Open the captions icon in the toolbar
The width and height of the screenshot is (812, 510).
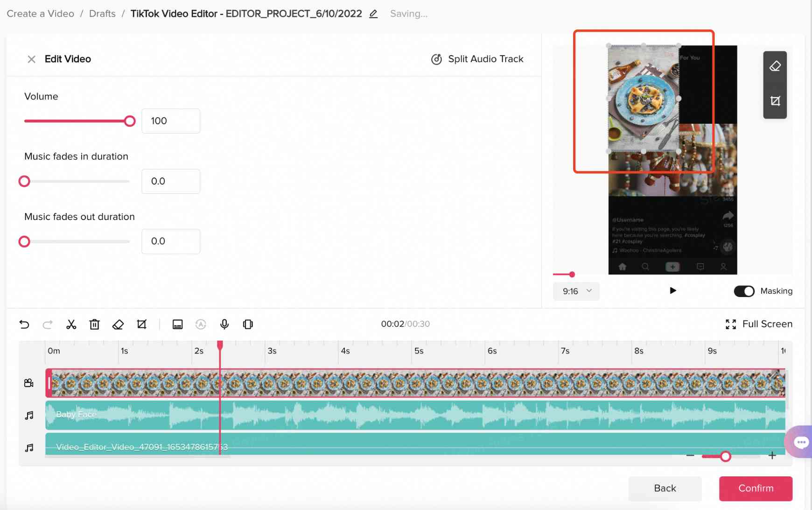[x=177, y=324]
